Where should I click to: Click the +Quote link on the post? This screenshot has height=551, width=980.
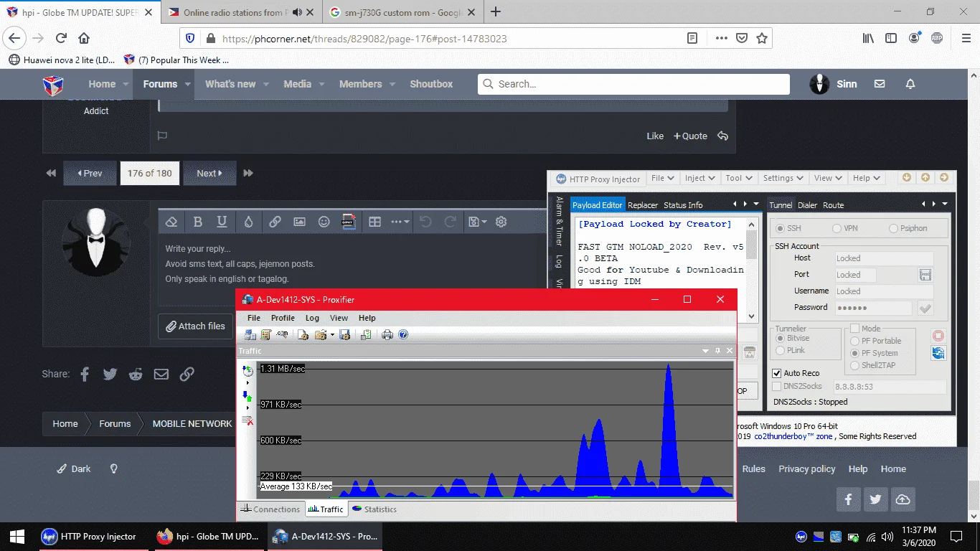click(690, 136)
